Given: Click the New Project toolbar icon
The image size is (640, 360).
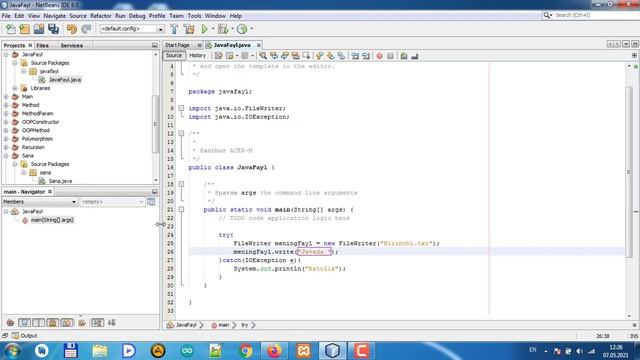Looking at the screenshot, I should click(24, 29).
